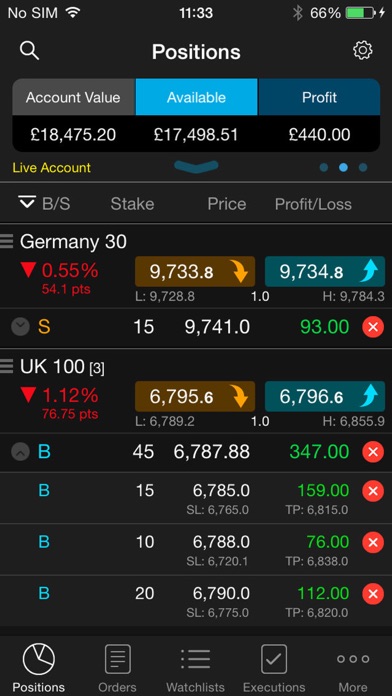The height and width of the screenshot is (696, 392).
Task: Open the Watchlists tab
Action: (195, 668)
